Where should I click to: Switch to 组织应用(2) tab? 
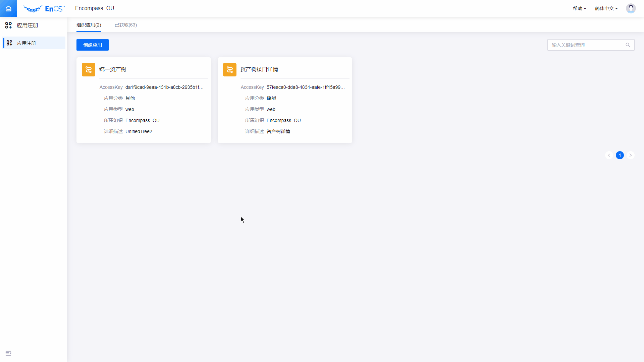(89, 25)
